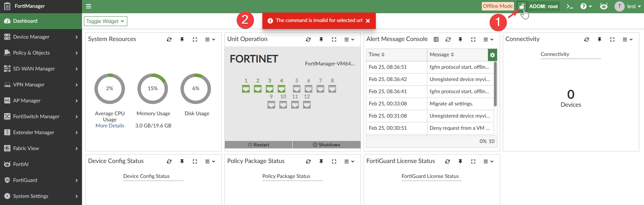
Task: Open Policy Package Status options menu
Action: click(349, 162)
